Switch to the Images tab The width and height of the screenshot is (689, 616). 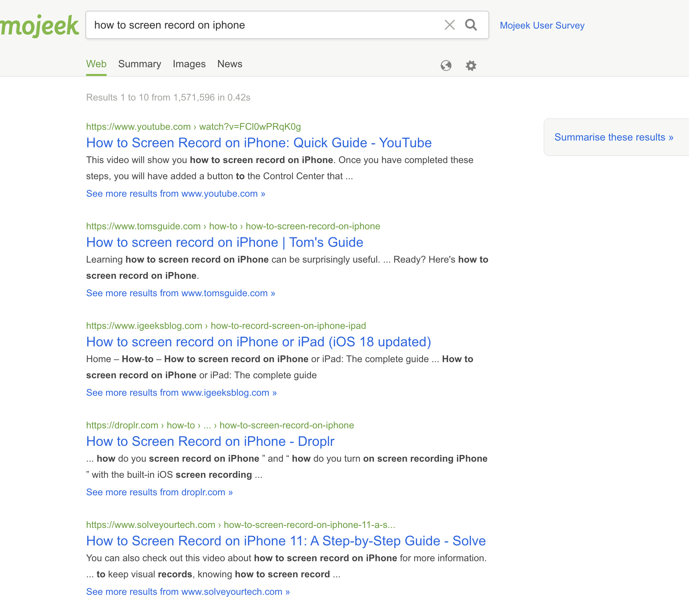189,64
